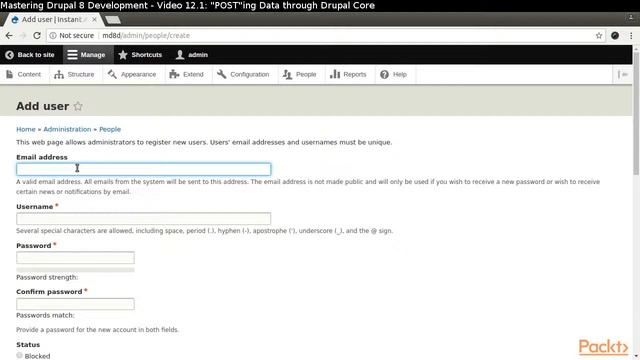Toggle toolbar orientation to vertical

[623, 74]
